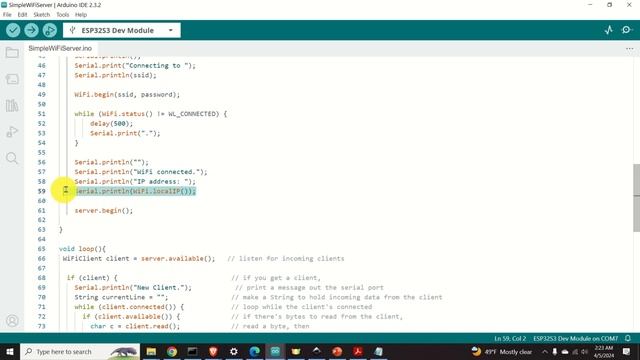Click the WiFiClient client declaration line
This screenshot has width=640, height=360.
pyautogui.click(x=139, y=258)
